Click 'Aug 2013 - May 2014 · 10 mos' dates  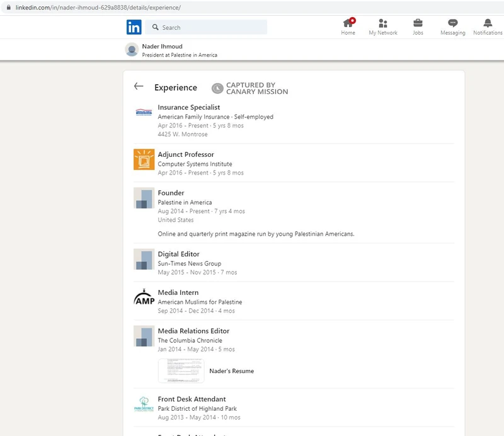tap(199, 417)
